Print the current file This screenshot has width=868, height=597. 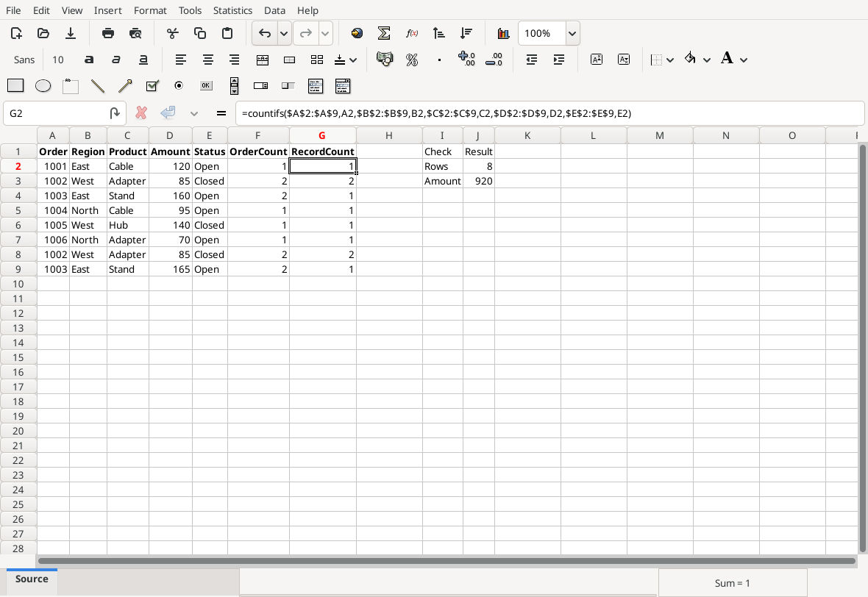(x=108, y=33)
